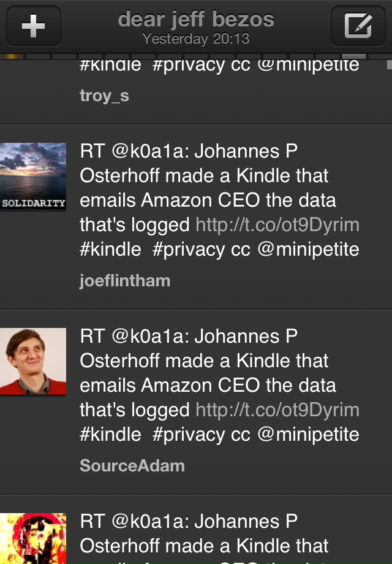Open the compose new tweet icon
Viewport: 392px width, 564px height.
coord(358,26)
